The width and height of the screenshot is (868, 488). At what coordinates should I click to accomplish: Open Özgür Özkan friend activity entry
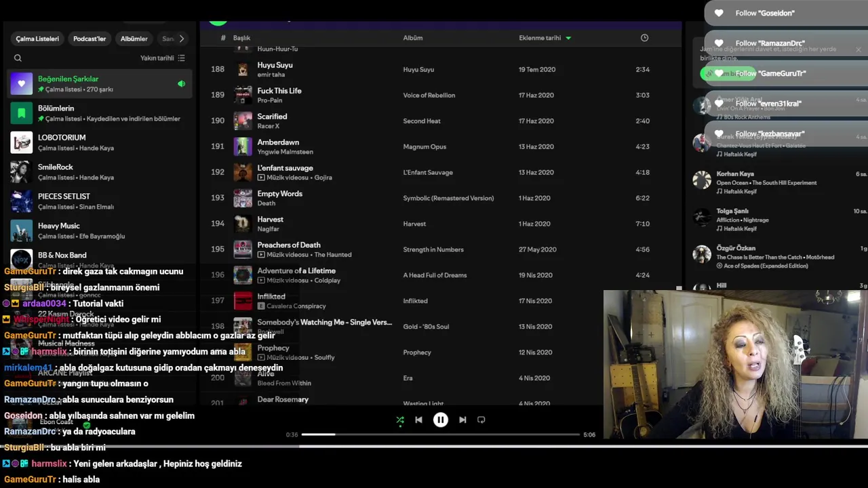[x=779, y=257]
